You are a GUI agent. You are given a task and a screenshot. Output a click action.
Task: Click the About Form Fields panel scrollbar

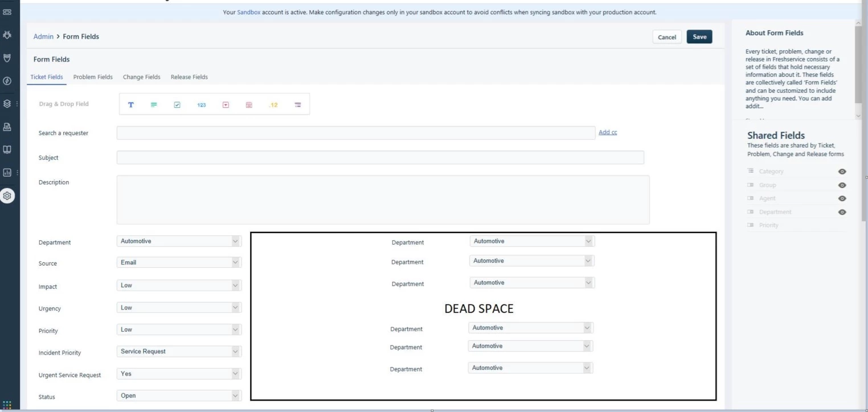pos(859,64)
